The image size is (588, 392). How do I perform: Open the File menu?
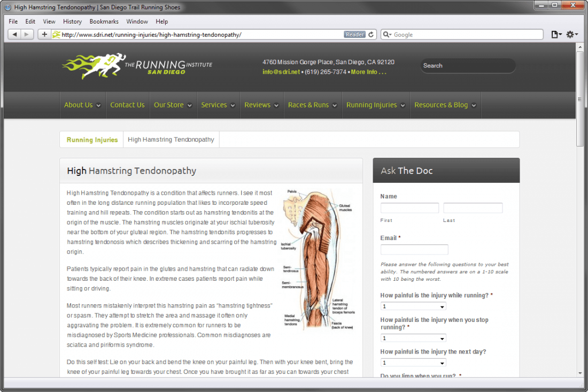pyautogui.click(x=13, y=21)
